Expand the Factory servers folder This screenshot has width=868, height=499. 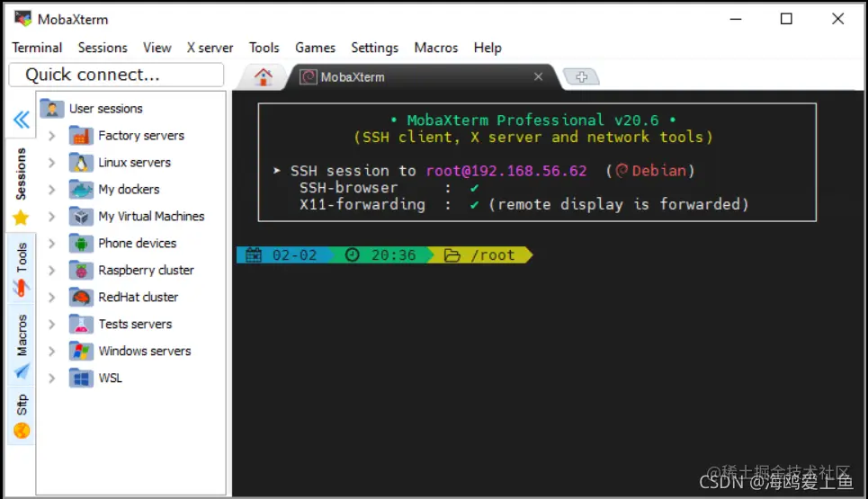(x=51, y=136)
